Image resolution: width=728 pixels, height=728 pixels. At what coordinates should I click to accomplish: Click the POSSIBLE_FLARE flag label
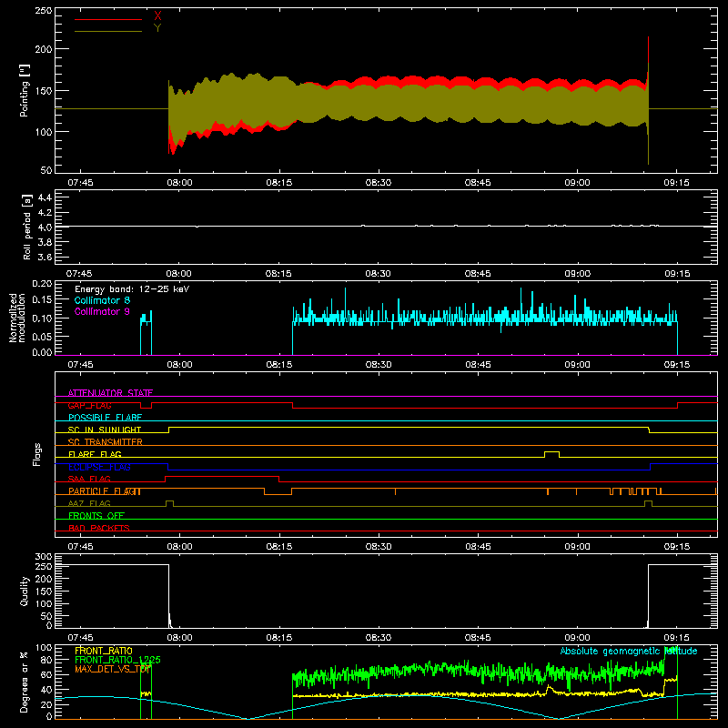105,418
